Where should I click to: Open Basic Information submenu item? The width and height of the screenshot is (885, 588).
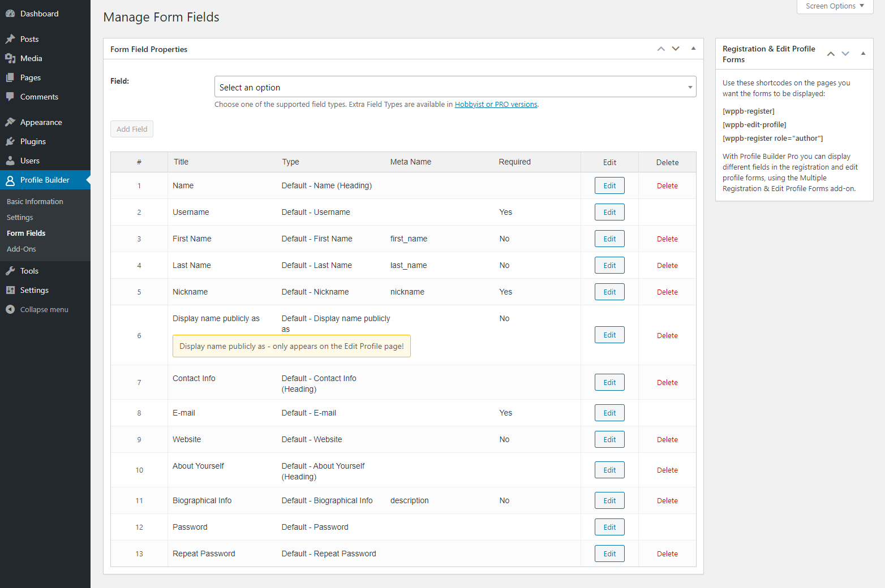click(35, 201)
